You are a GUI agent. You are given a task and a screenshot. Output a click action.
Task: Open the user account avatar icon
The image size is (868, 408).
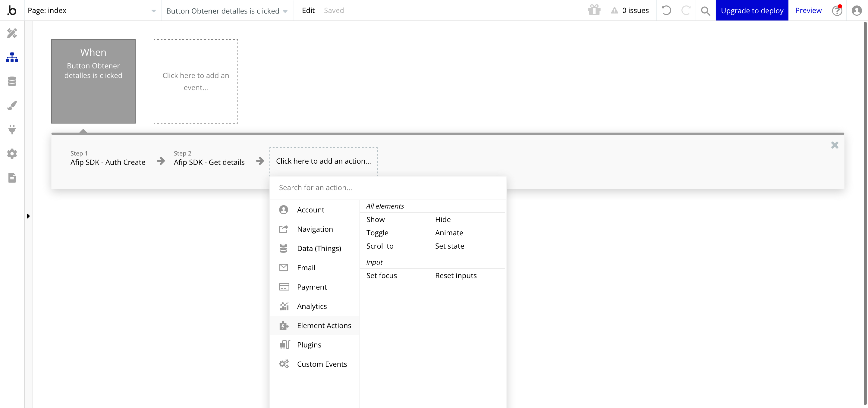857,11
